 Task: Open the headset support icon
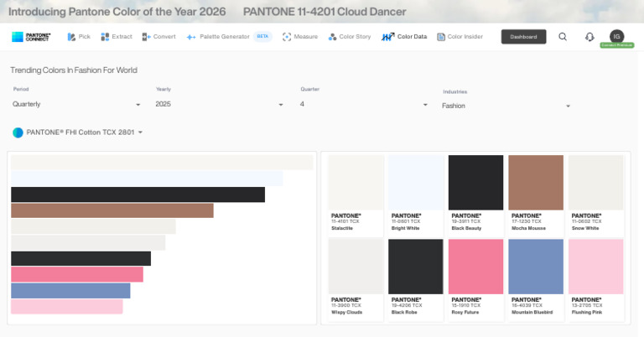point(589,37)
